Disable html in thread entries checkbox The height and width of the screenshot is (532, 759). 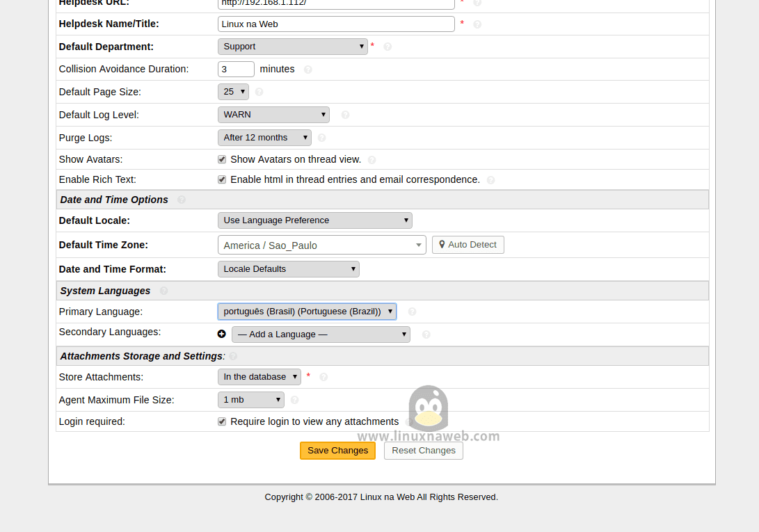tap(222, 179)
